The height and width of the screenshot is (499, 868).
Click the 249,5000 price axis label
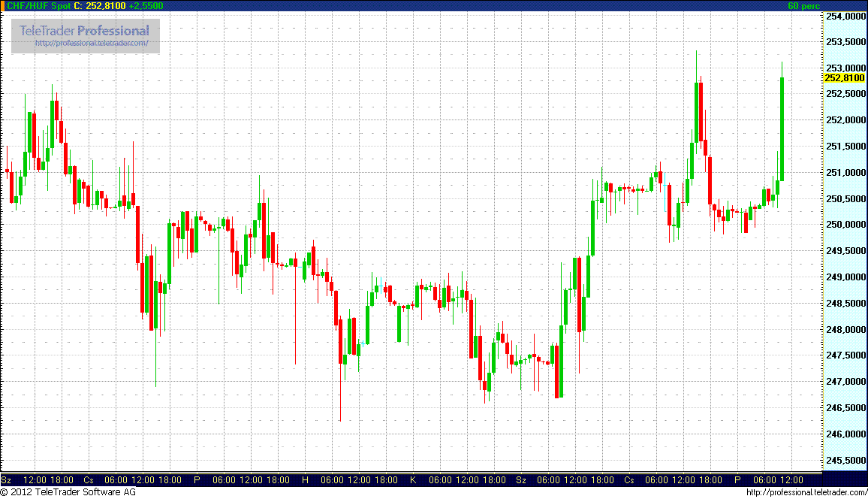[x=845, y=251]
